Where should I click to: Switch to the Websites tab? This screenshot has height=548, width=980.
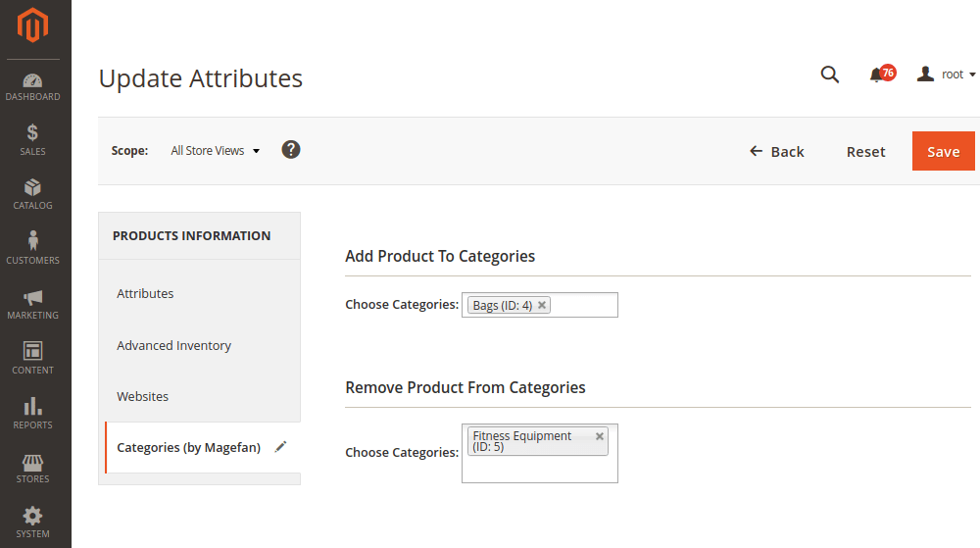point(142,397)
